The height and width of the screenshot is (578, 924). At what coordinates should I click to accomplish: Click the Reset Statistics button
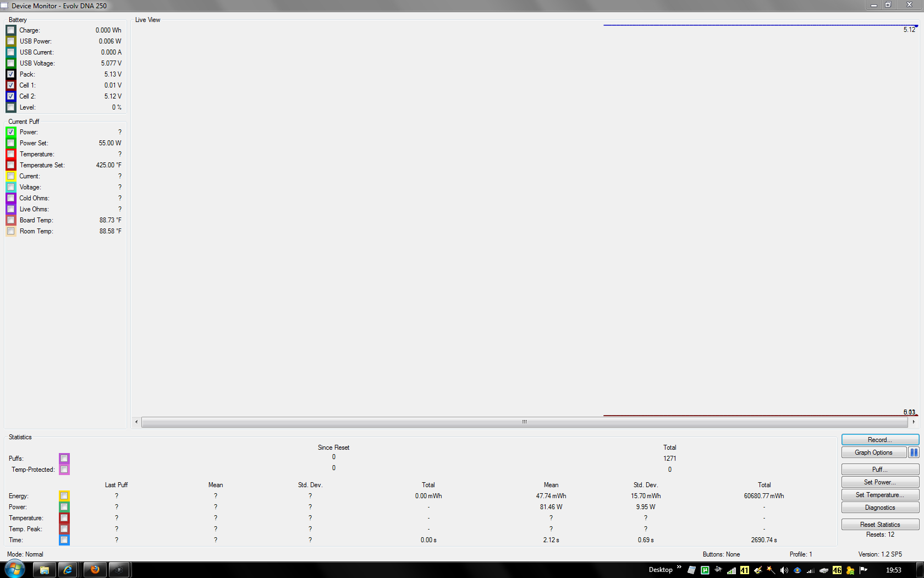(879, 525)
